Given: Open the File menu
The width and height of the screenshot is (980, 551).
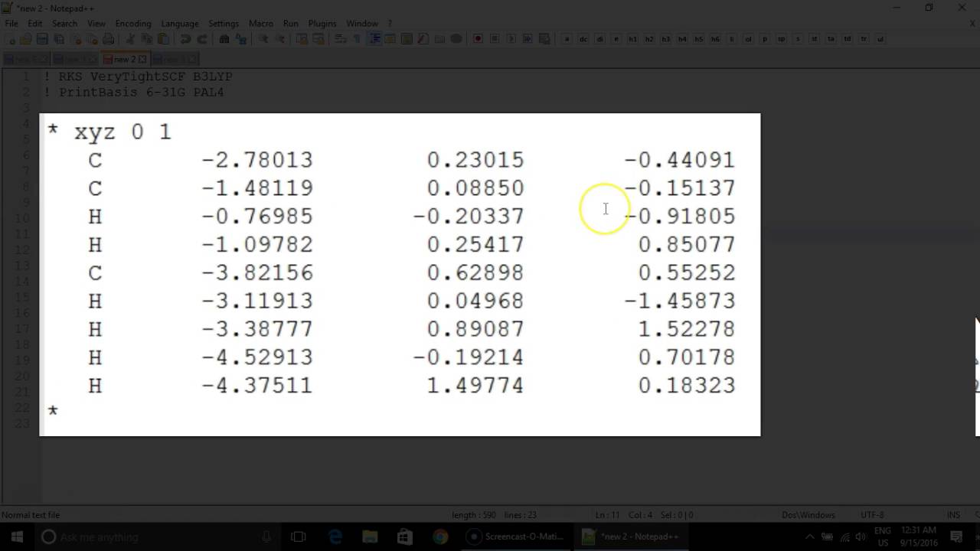Looking at the screenshot, I should (x=11, y=24).
